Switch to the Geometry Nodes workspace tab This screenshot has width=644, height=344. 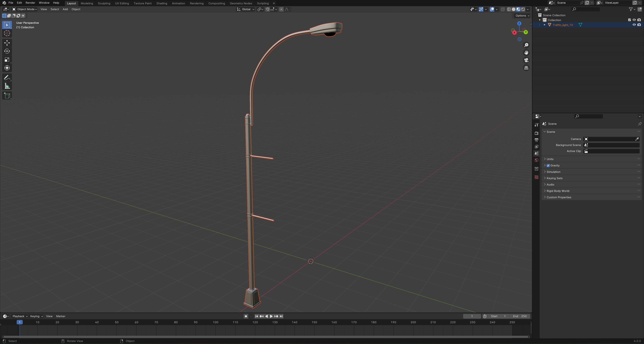241,3
